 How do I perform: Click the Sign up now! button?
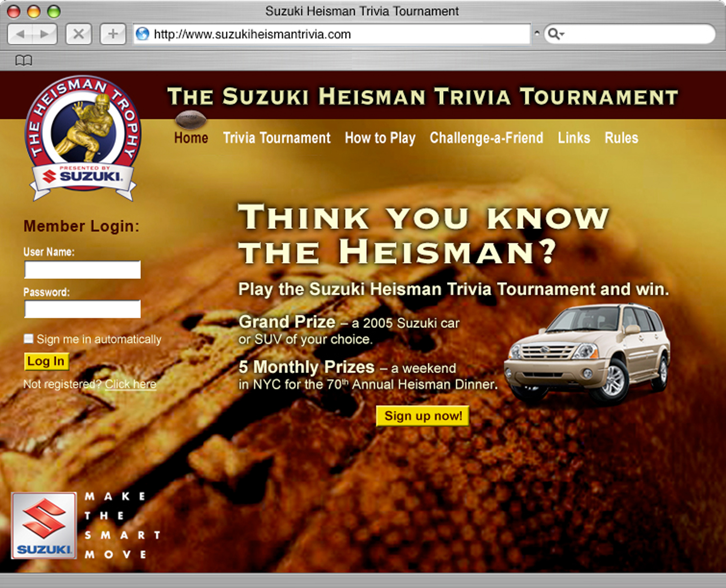click(x=423, y=416)
